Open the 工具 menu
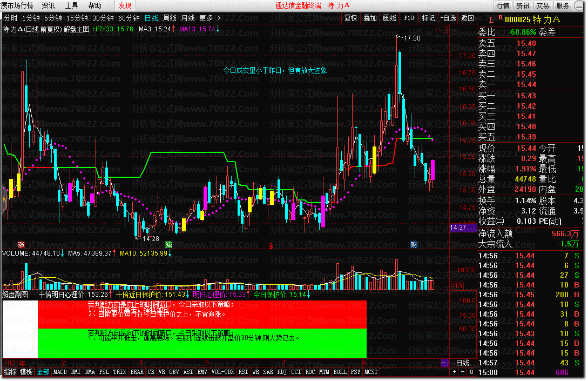588x381 pixels. click(72, 5)
